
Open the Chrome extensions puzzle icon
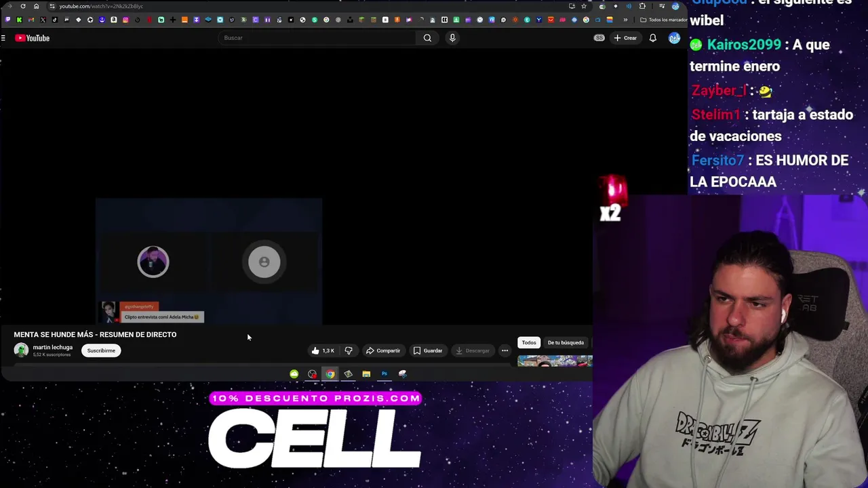[x=642, y=6]
